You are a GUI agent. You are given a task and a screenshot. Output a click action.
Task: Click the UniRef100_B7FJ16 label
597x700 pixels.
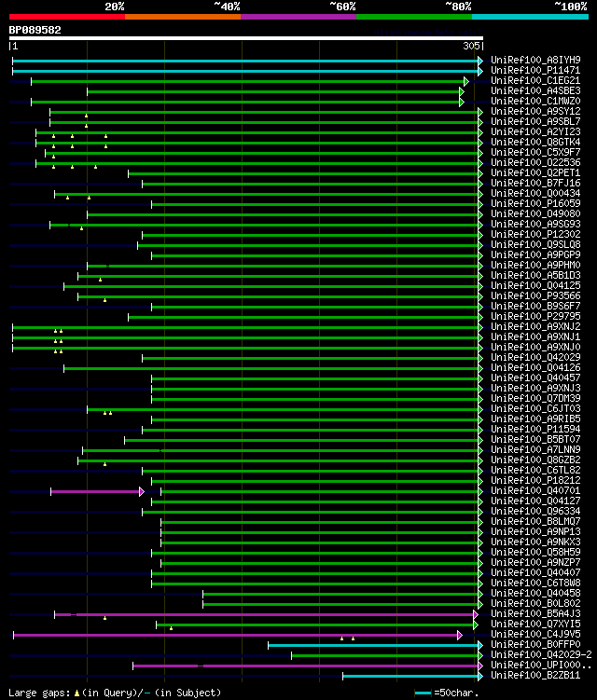click(535, 183)
